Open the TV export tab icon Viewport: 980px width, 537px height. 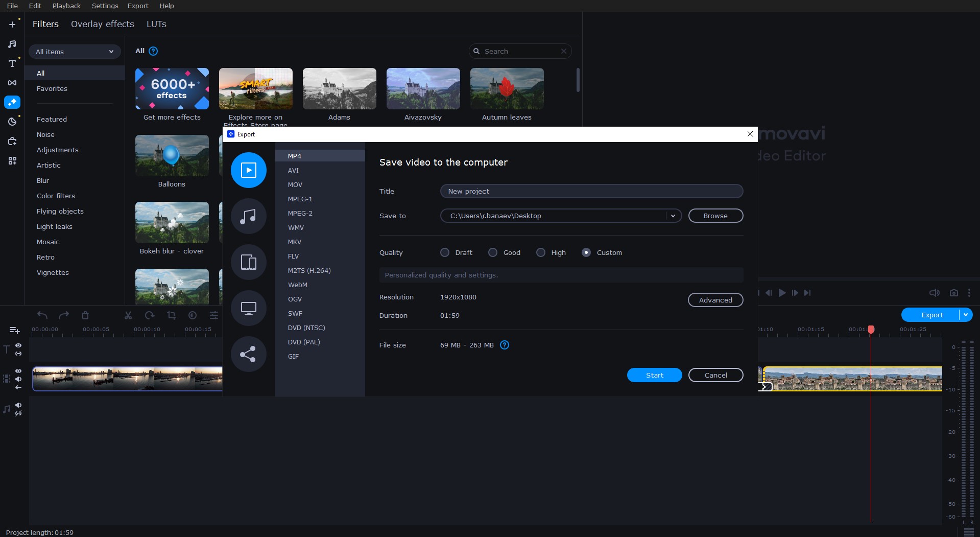pyautogui.click(x=248, y=308)
